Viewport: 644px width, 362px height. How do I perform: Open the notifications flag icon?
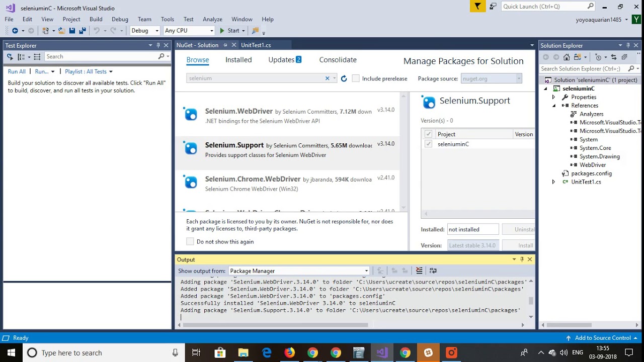[x=477, y=7]
